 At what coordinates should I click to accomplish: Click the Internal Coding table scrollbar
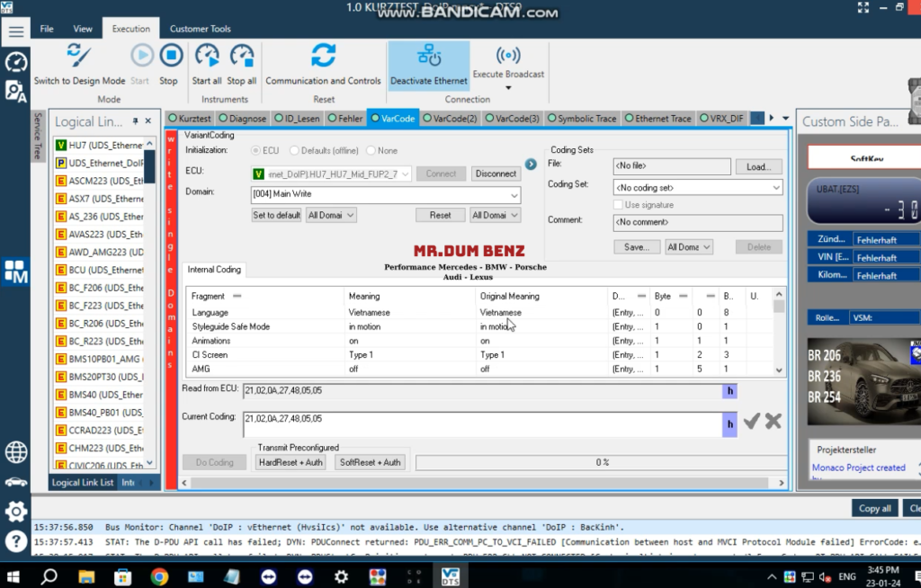[x=779, y=333]
